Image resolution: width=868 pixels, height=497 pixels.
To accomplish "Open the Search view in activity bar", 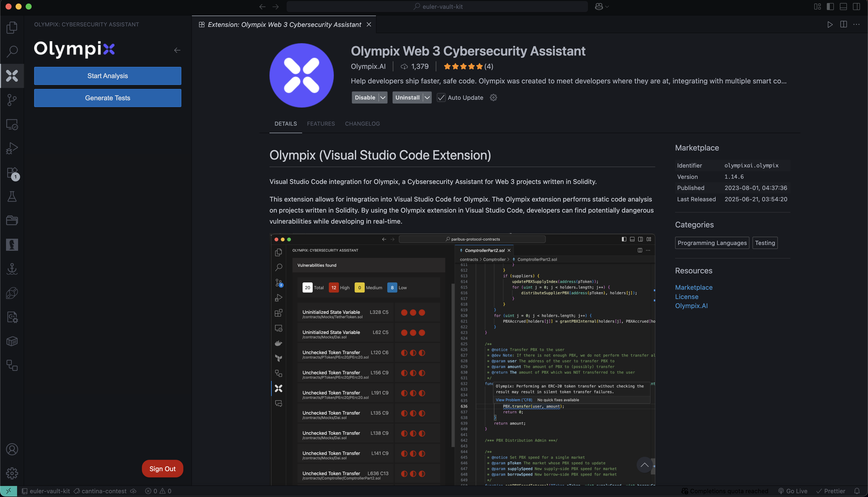I will (x=12, y=52).
